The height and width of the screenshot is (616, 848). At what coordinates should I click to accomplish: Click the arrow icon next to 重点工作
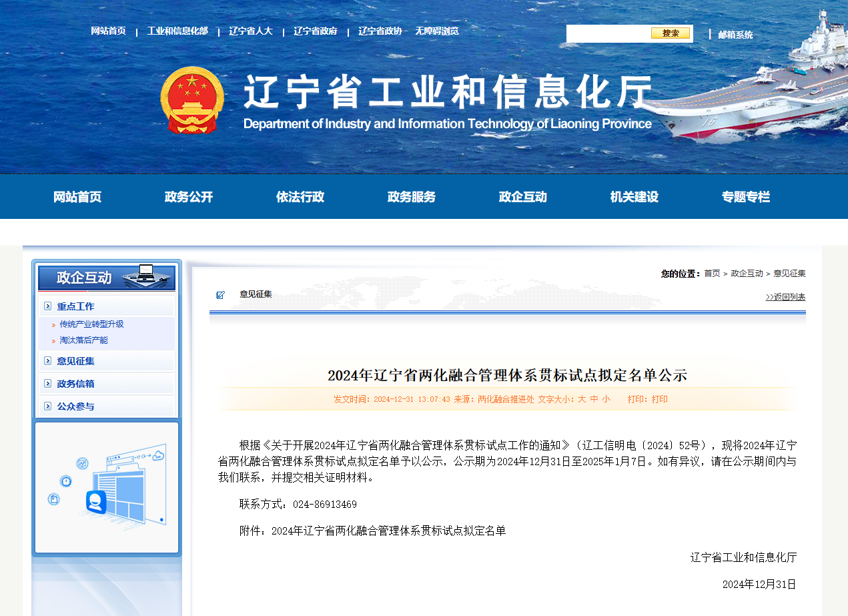47,306
